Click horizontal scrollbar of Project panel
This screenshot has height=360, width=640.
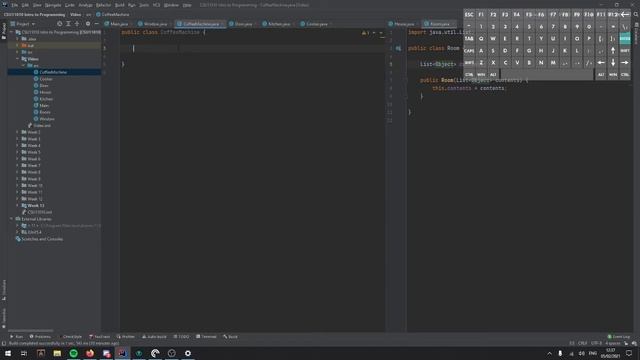click(31, 330)
